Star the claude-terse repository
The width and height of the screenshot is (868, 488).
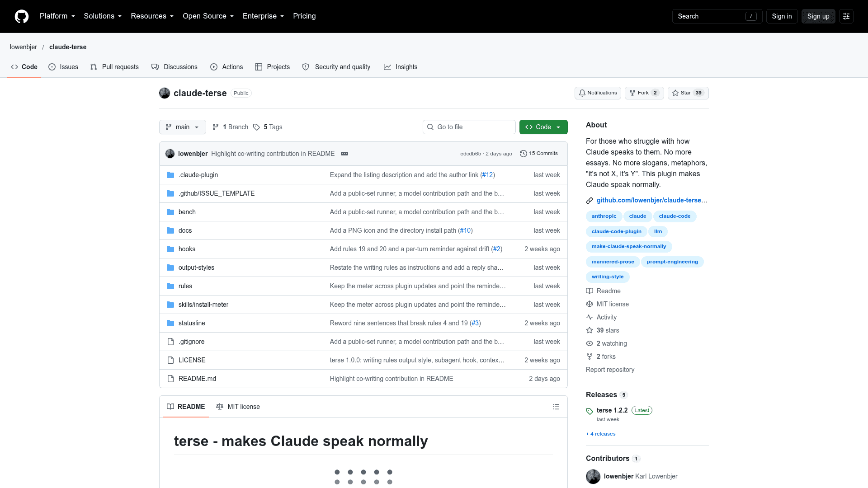(688, 93)
